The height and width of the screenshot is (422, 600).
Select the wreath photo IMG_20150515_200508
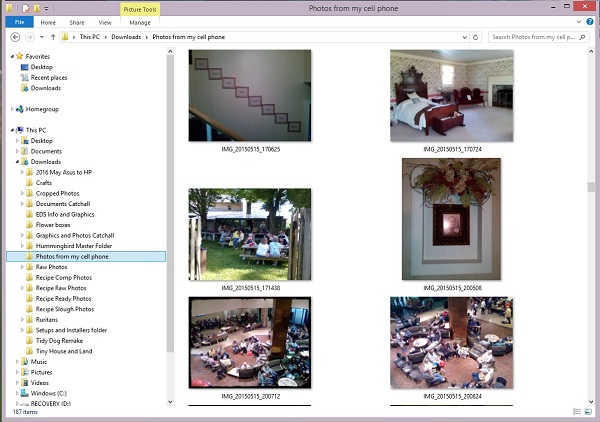tap(452, 219)
